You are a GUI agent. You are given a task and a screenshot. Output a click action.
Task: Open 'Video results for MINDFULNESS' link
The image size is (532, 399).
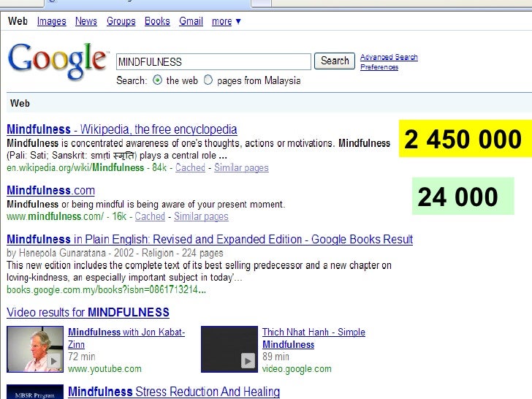(88, 312)
